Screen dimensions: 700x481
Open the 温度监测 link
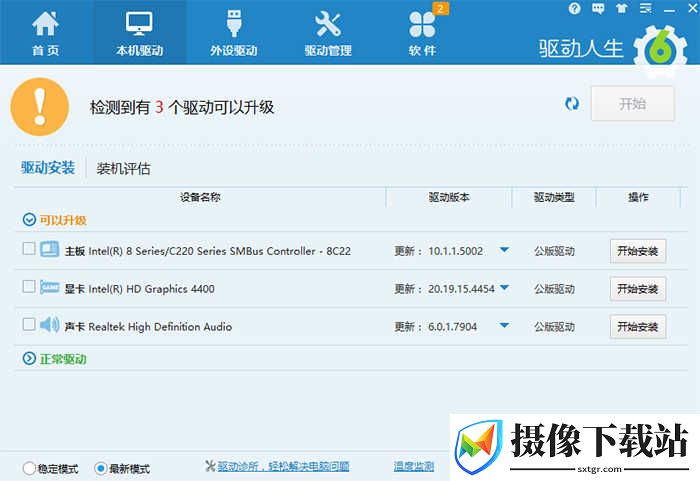(414, 467)
